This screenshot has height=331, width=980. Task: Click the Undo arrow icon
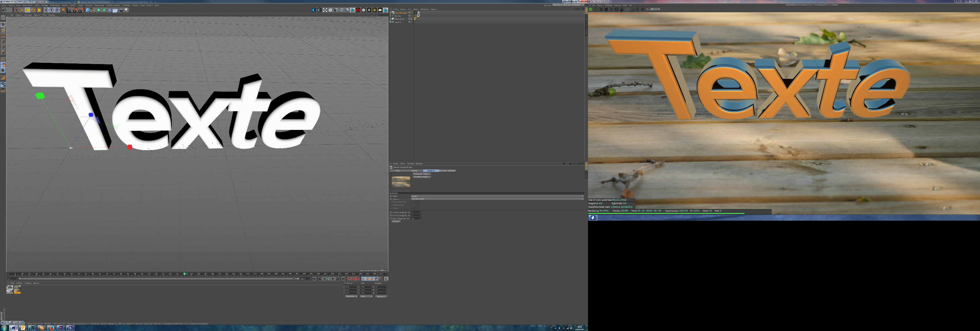pyautogui.click(x=4, y=10)
